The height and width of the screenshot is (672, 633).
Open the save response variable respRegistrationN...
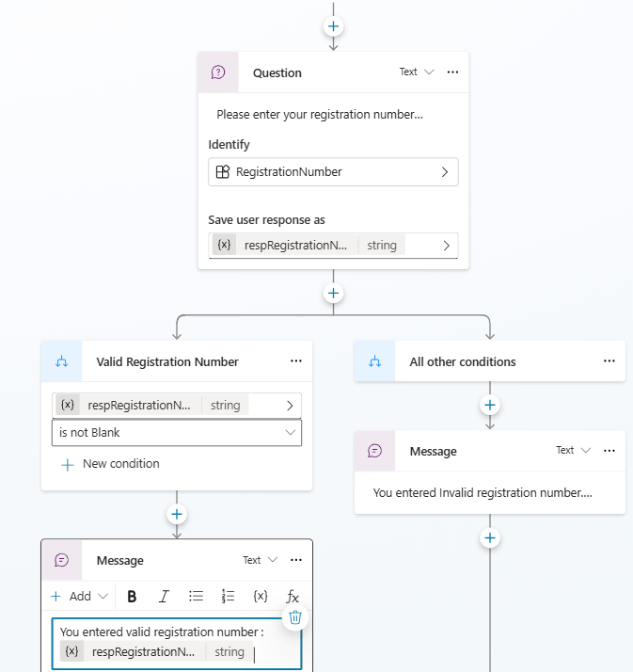click(333, 246)
